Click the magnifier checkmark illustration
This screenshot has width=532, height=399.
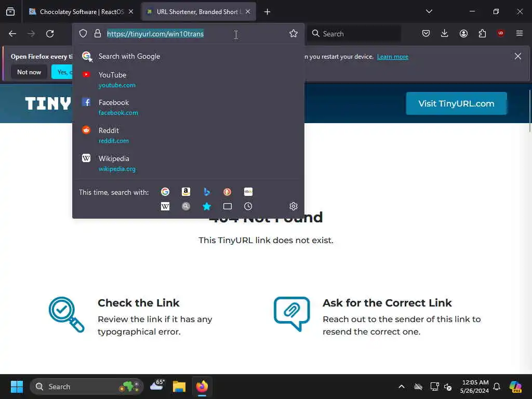(x=66, y=314)
